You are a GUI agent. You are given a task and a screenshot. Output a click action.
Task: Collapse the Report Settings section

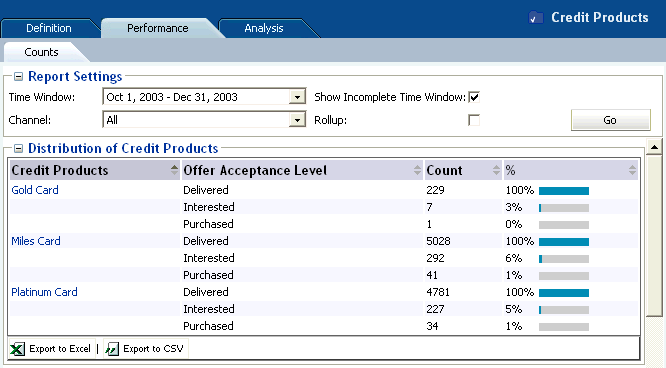[x=18, y=76]
